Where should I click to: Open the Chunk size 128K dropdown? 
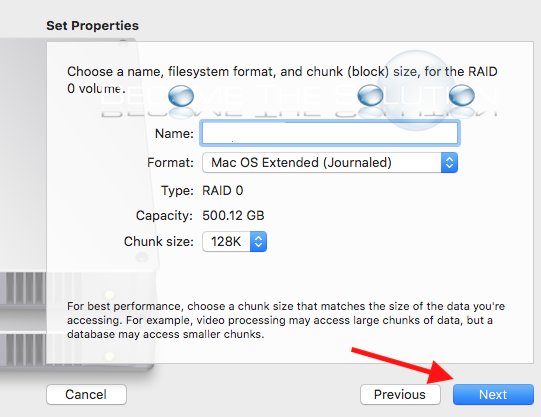(234, 241)
